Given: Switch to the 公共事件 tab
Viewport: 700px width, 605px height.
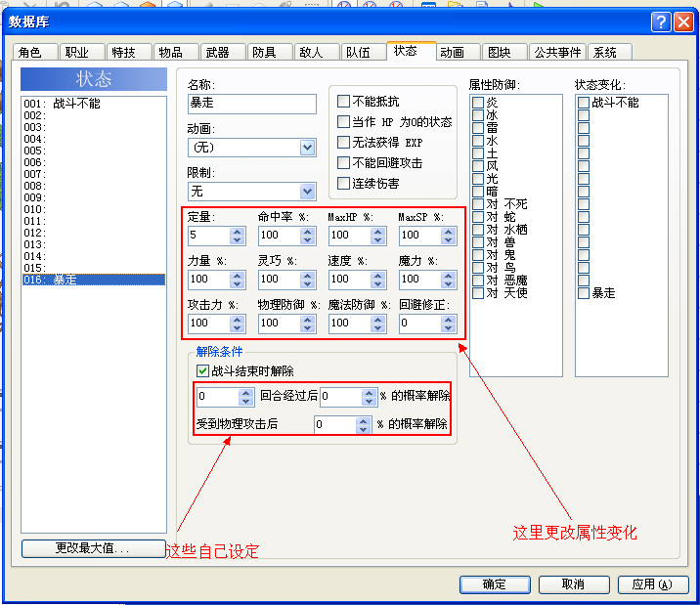Looking at the screenshot, I should click(x=557, y=52).
